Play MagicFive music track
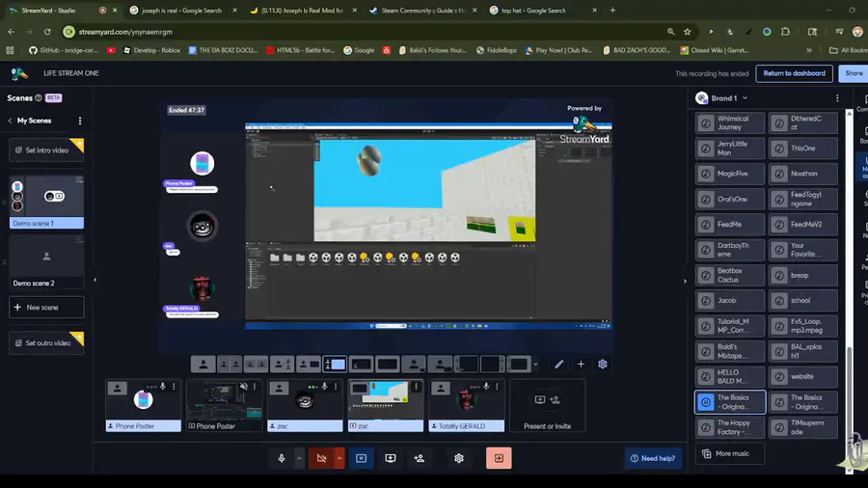 [730, 174]
